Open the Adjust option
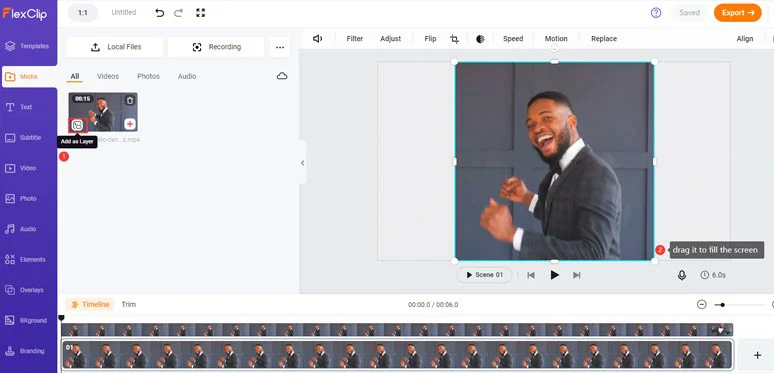This screenshot has width=774, height=373. (x=390, y=38)
